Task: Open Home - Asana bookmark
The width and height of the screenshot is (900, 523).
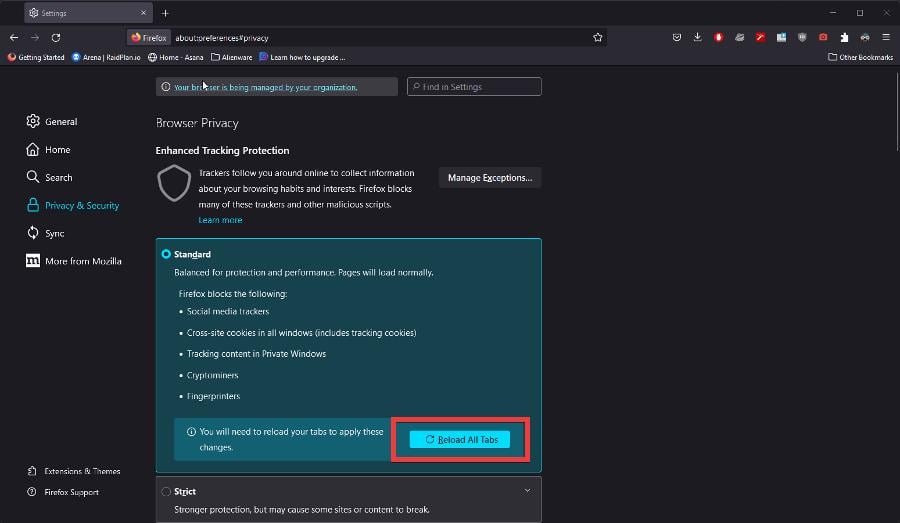Action: point(176,57)
